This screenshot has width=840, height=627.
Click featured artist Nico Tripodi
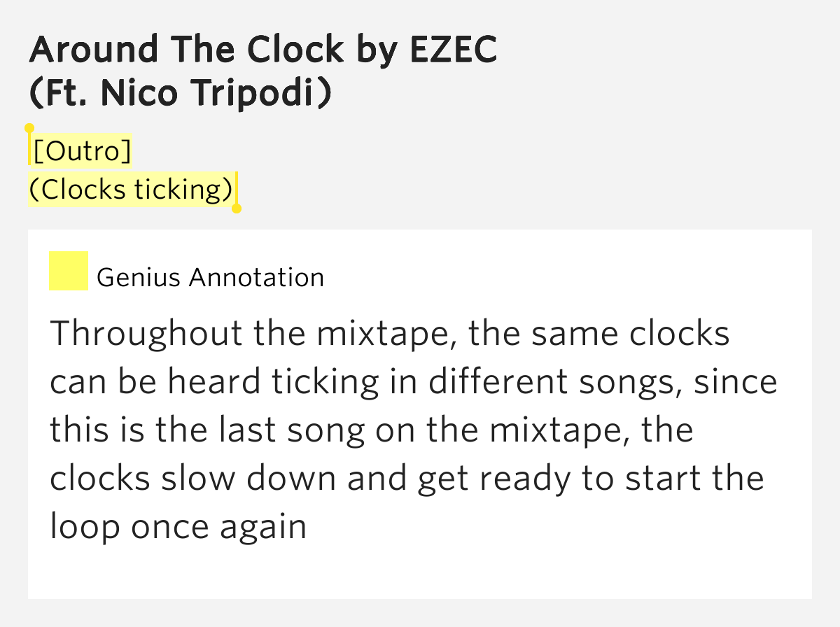[218, 93]
